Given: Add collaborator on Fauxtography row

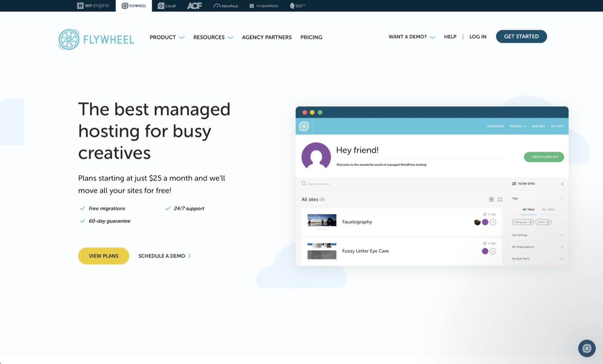Looking at the screenshot, I should pos(493,222).
